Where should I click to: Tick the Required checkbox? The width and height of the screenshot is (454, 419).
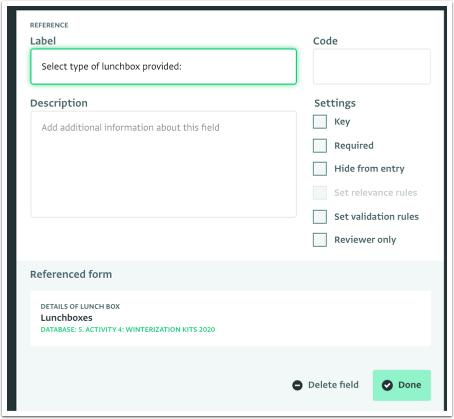320,146
